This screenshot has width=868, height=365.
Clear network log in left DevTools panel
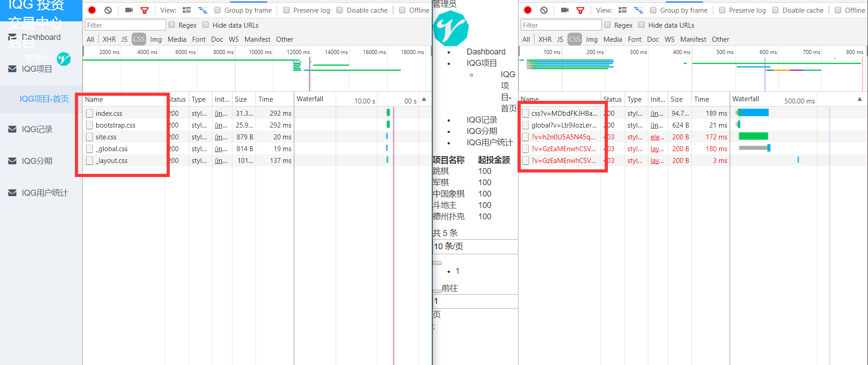pyautogui.click(x=108, y=10)
